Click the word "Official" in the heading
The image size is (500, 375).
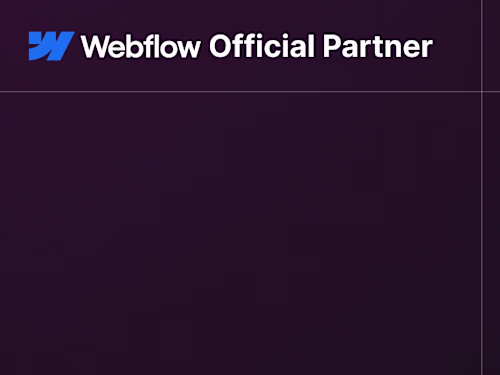click(x=262, y=46)
